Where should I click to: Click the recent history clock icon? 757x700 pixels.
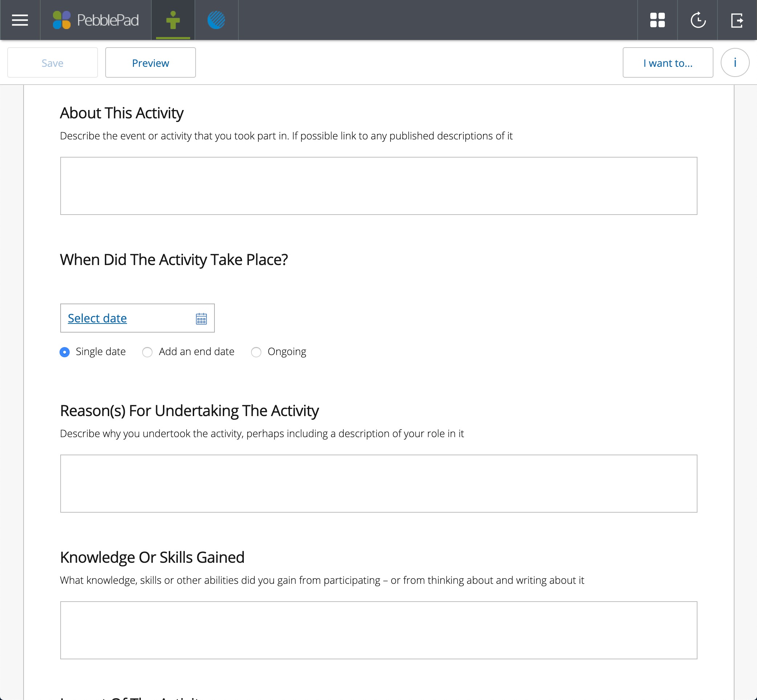click(x=697, y=20)
